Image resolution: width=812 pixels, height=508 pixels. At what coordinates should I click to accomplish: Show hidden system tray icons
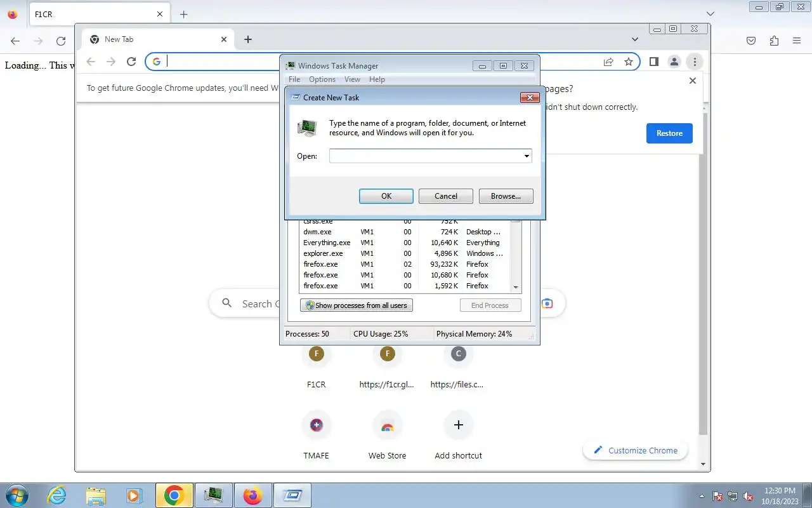[x=702, y=496]
